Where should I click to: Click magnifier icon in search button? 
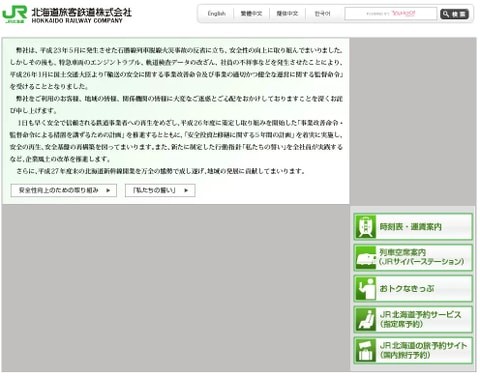[446, 14]
